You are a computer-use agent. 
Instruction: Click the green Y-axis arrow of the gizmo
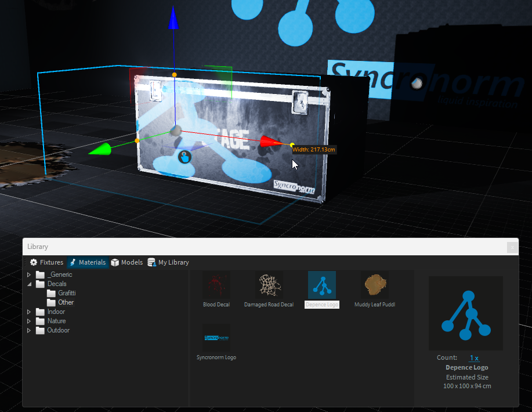pos(100,149)
